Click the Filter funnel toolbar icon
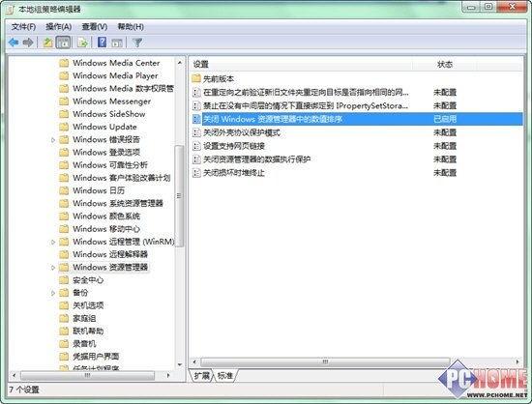532x404 pixels. [x=137, y=43]
